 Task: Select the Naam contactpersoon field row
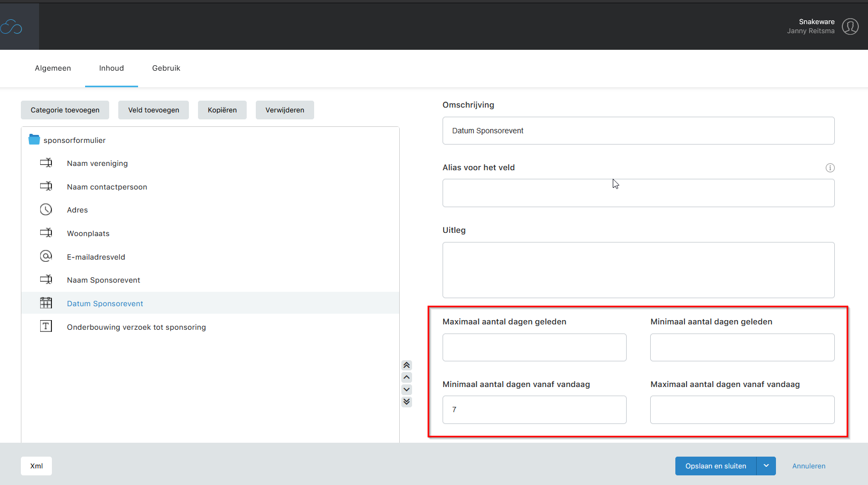click(x=210, y=187)
